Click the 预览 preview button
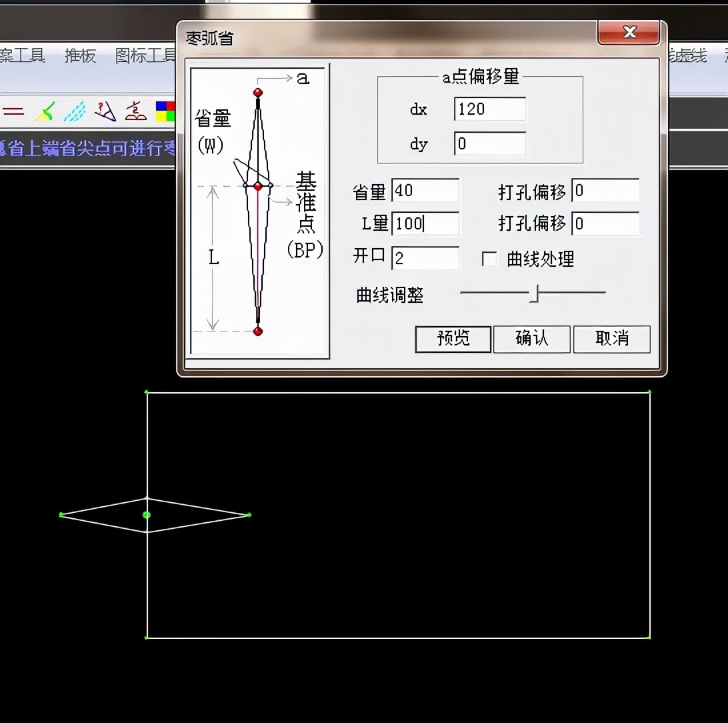 (x=453, y=339)
